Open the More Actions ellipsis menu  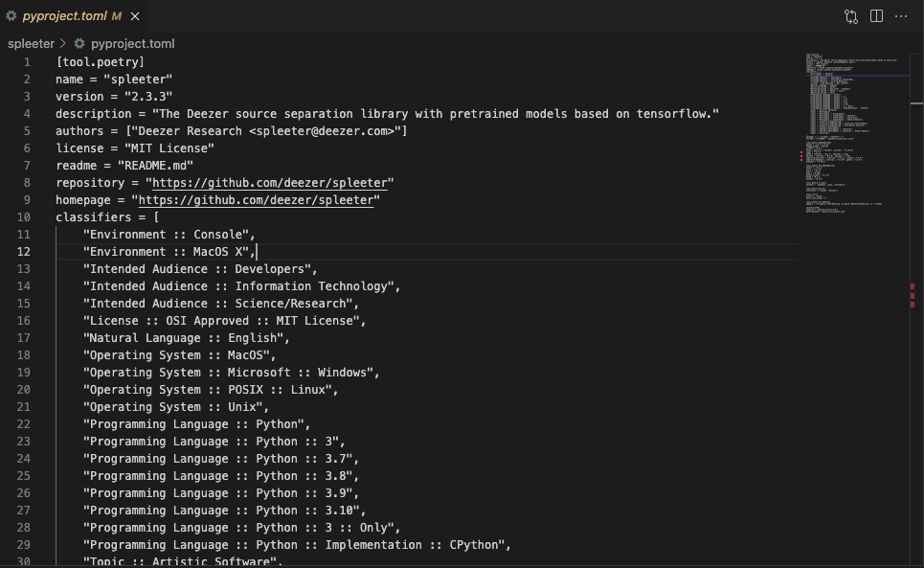point(901,16)
